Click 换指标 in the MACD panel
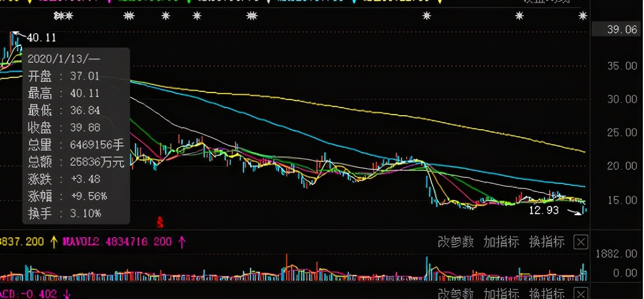Image resolution: width=644 pixels, height=299 pixels. pyautogui.click(x=547, y=294)
